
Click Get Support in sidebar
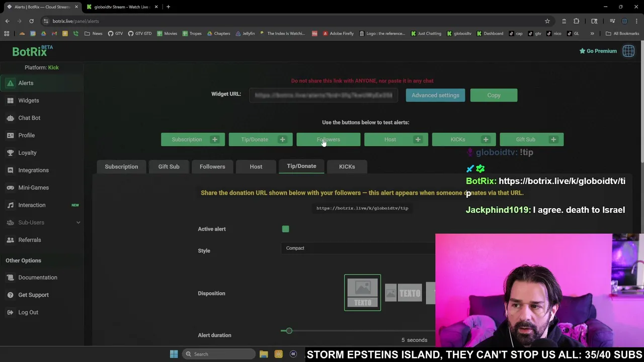[x=33, y=295]
